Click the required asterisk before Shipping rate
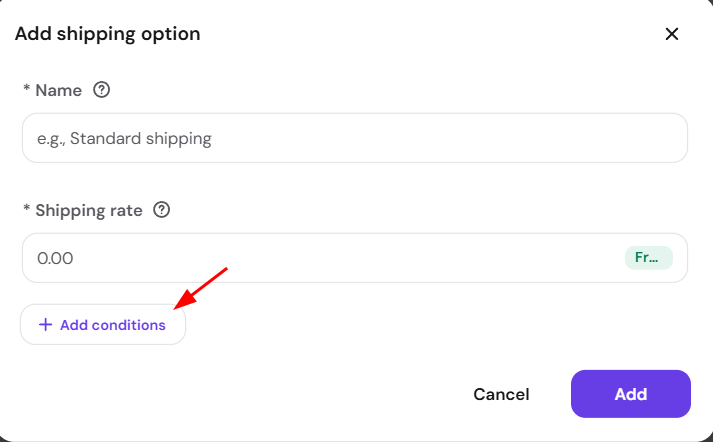This screenshot has width=713, height=442. (x=27, y=208)
